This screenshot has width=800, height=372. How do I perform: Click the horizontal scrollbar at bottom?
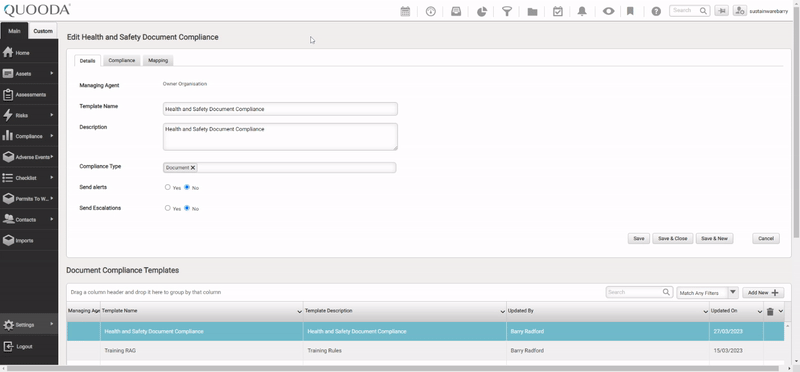tap(391, 368)
